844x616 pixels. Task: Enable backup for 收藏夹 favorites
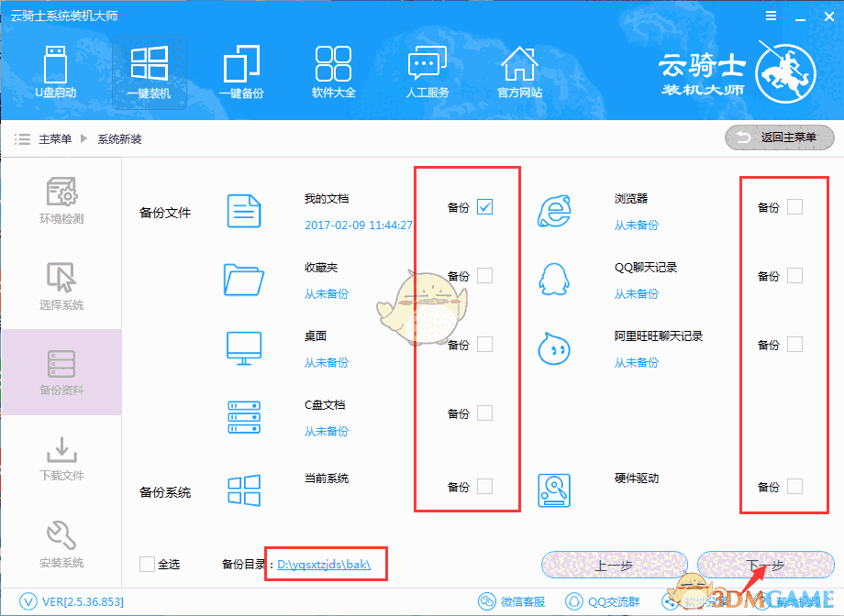pyautogui.click(x=485, y=275)
